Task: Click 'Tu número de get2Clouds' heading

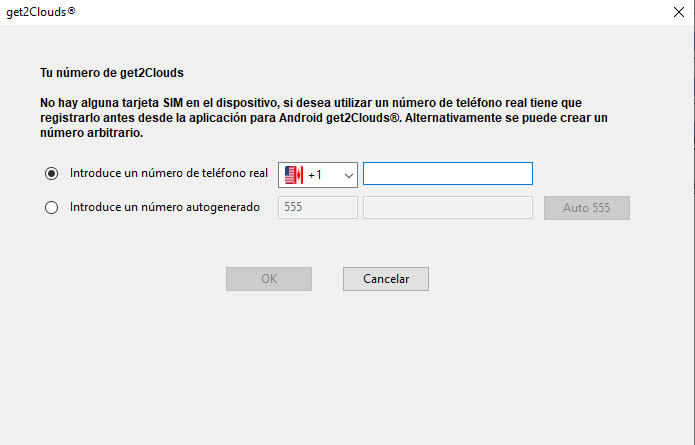Action: point(112,73)
